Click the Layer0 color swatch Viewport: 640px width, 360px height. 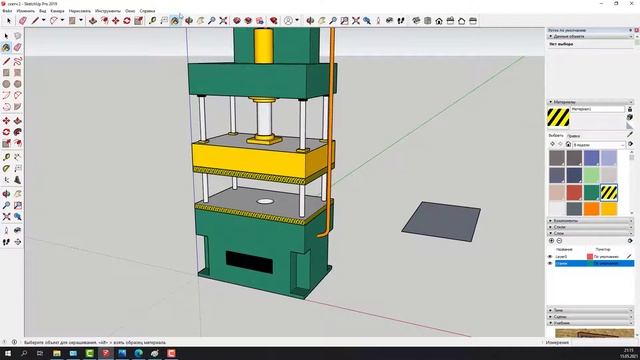tap(590, 256)
